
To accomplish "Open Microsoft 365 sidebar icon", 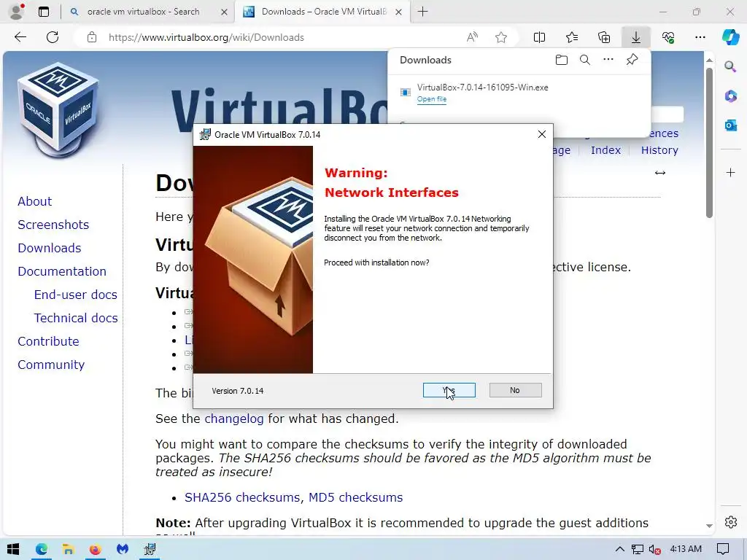I will (x=730, y=96).
